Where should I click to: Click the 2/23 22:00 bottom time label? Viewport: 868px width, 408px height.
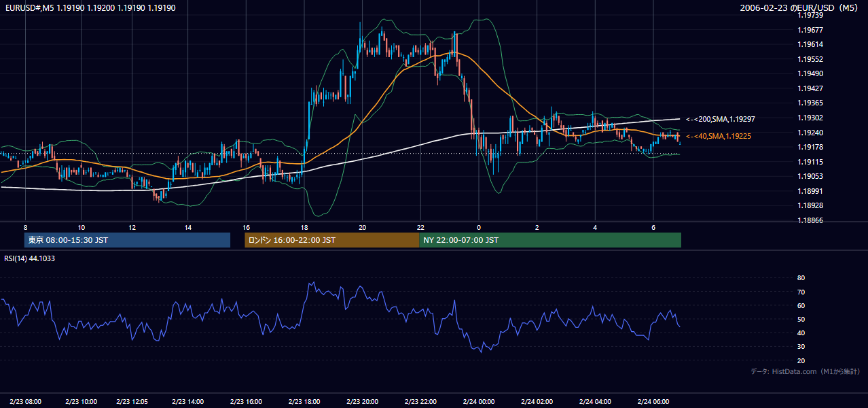(x=420, y=401)
